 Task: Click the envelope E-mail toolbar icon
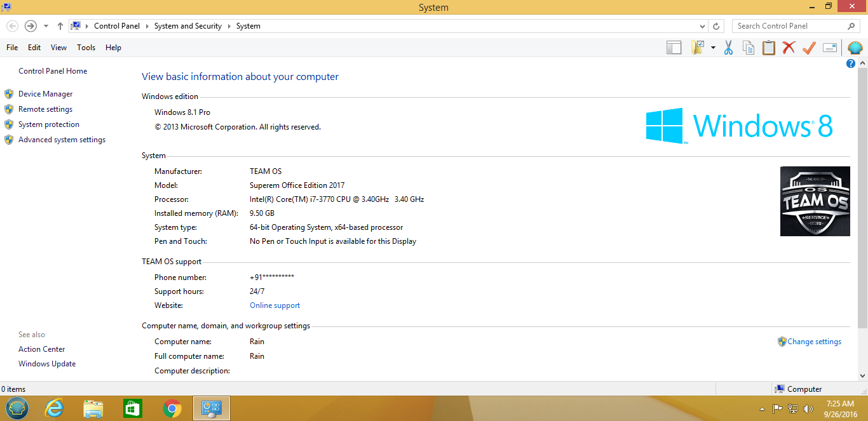click(829, 48)
